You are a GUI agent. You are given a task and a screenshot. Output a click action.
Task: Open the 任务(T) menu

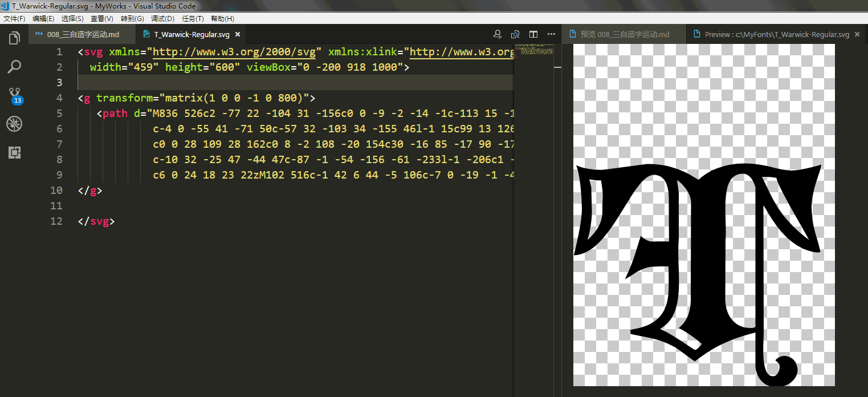point(193,19)
